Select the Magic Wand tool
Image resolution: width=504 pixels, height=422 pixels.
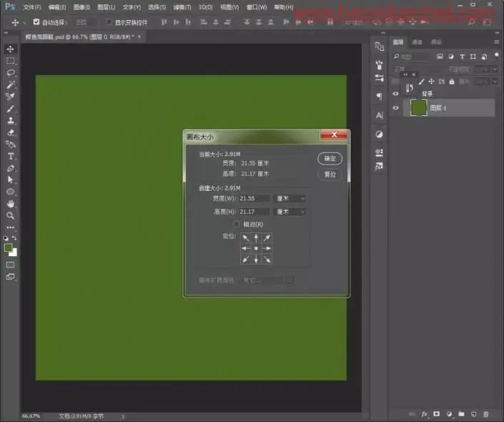[x=10, y=84]
